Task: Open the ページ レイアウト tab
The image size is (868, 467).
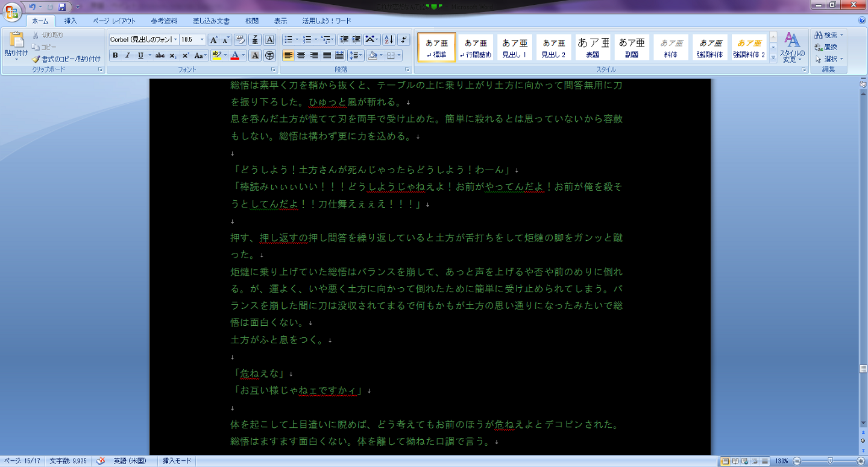Action: click(115, 21)
